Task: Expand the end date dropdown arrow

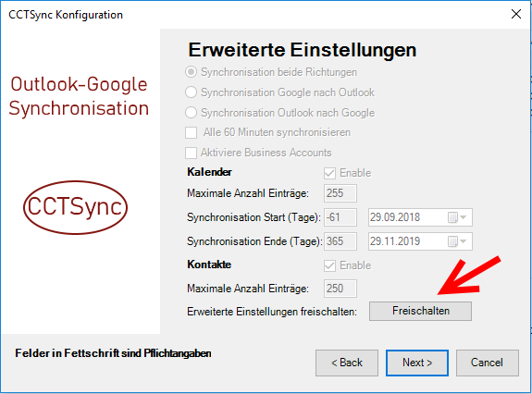Action: [464, 241]
